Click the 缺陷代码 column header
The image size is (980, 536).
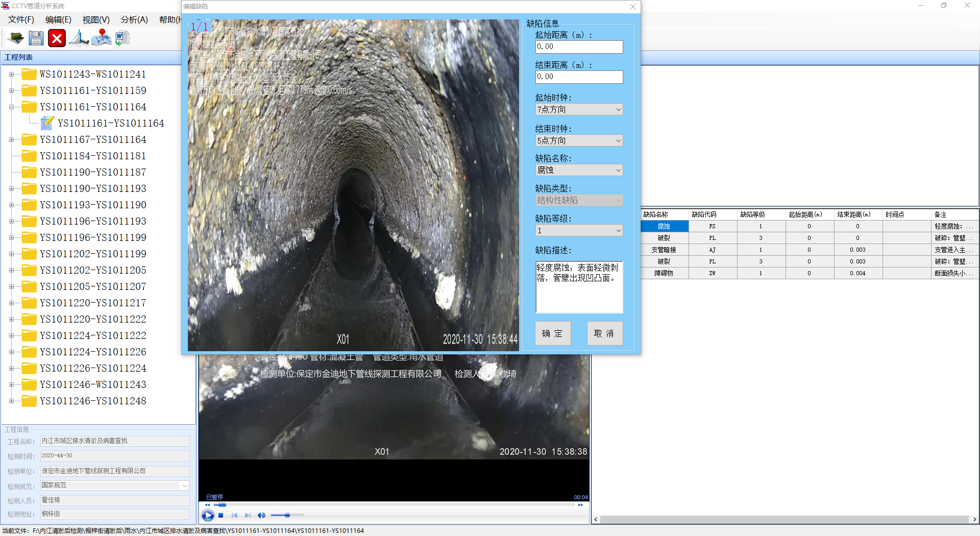(713, 214)
